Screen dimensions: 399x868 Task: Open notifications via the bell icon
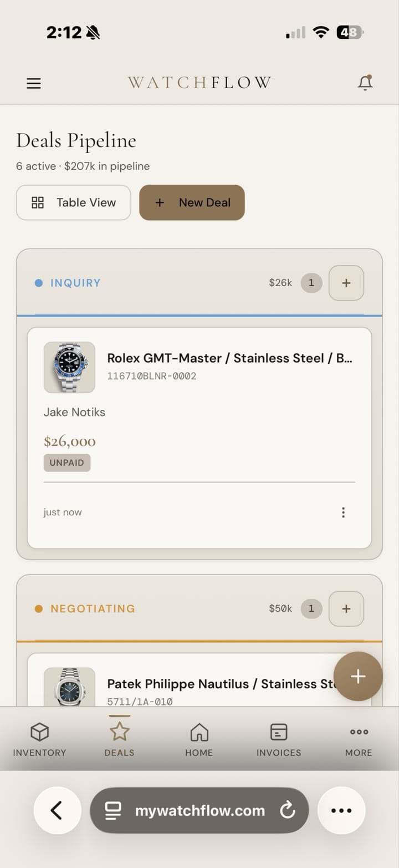[365, 82]
